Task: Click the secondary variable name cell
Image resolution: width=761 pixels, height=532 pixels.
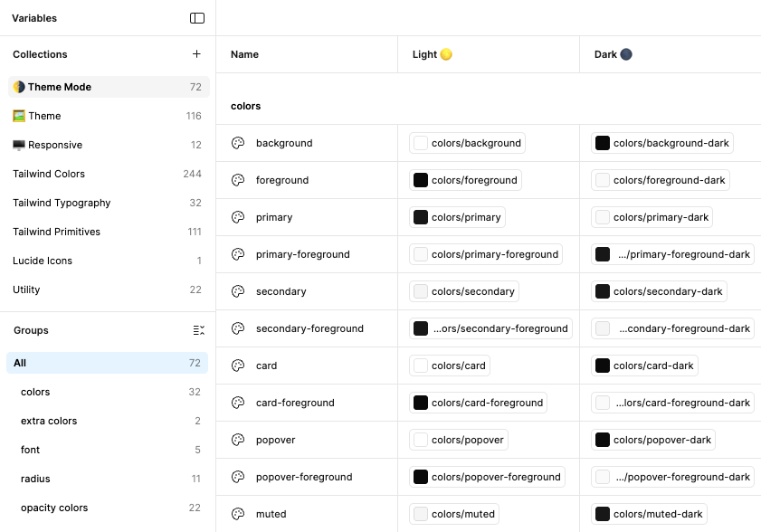Action: [281, 291]
